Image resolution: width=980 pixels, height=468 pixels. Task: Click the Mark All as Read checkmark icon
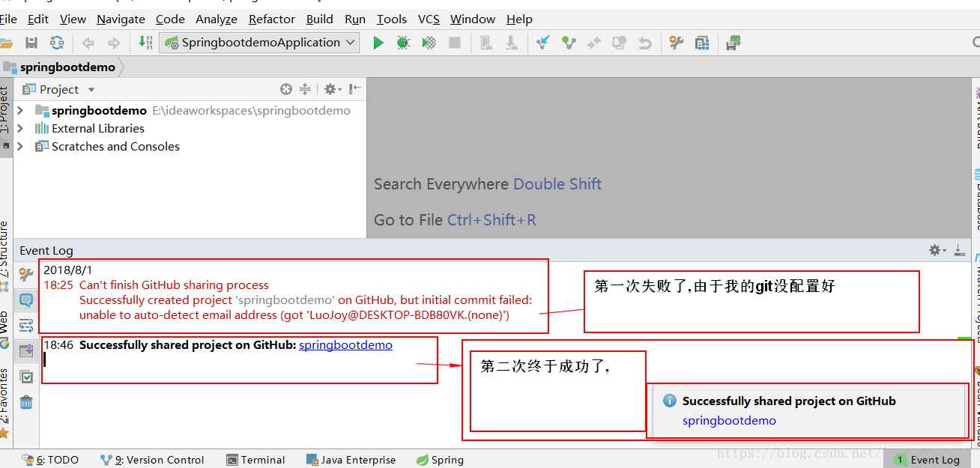tap(26, 377)
